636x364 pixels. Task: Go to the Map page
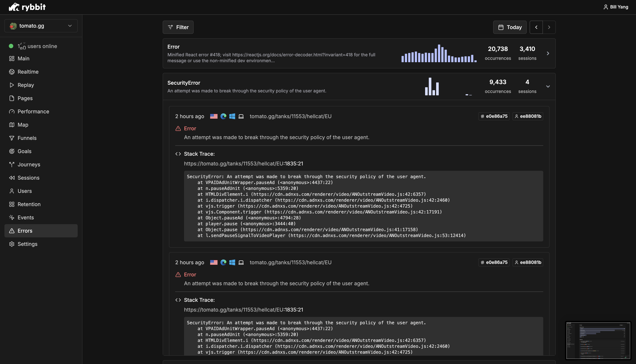coord(23,125)
